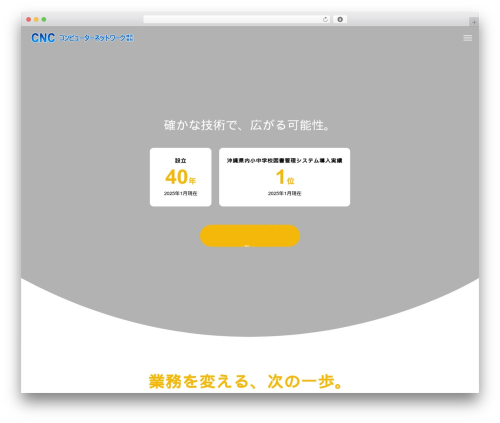Image resolution: width=500 pixels, height=423 pixels.
Task: Click the headline 確かな技術で、広がる可能性。
Action: pos(247,125)
